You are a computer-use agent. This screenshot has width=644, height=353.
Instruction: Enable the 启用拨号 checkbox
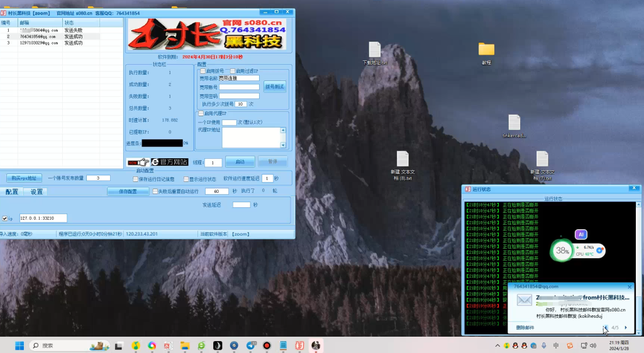pyautogui.click(x=203, y=71)
